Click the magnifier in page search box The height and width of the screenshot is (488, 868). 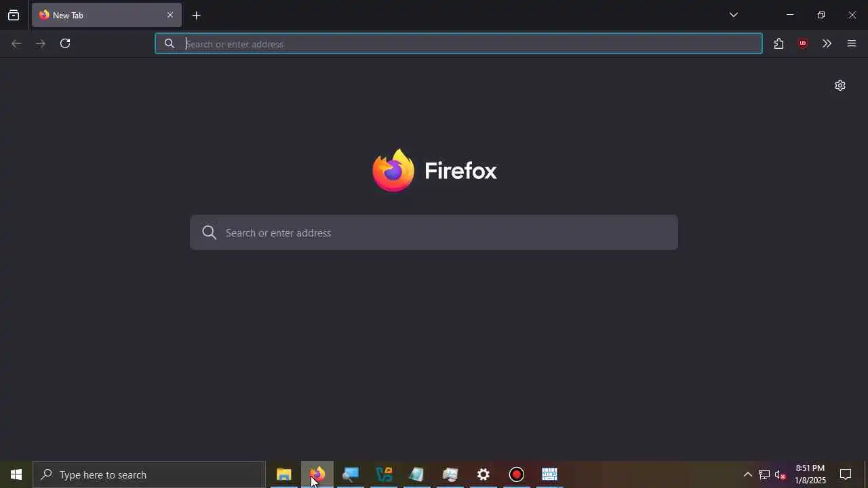click(x=210, y=232)
